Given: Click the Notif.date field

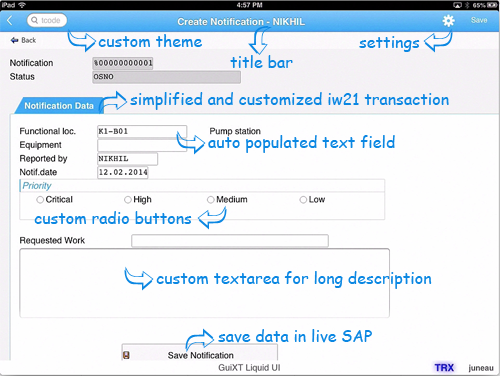Looking at the screenshot, I should (122, 172).
